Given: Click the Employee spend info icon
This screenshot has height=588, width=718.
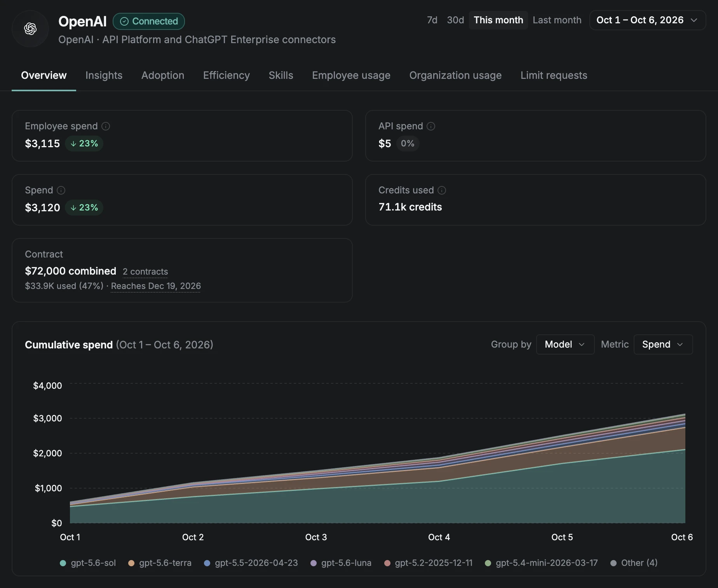Looking at the screenshot, I should [x=106, y=126].
